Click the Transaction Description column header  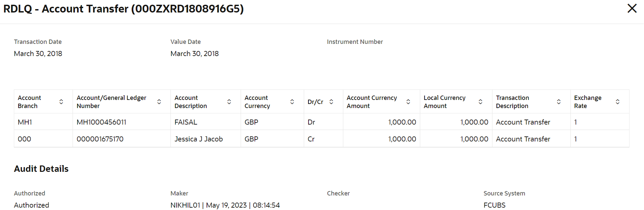pos(512,102)
